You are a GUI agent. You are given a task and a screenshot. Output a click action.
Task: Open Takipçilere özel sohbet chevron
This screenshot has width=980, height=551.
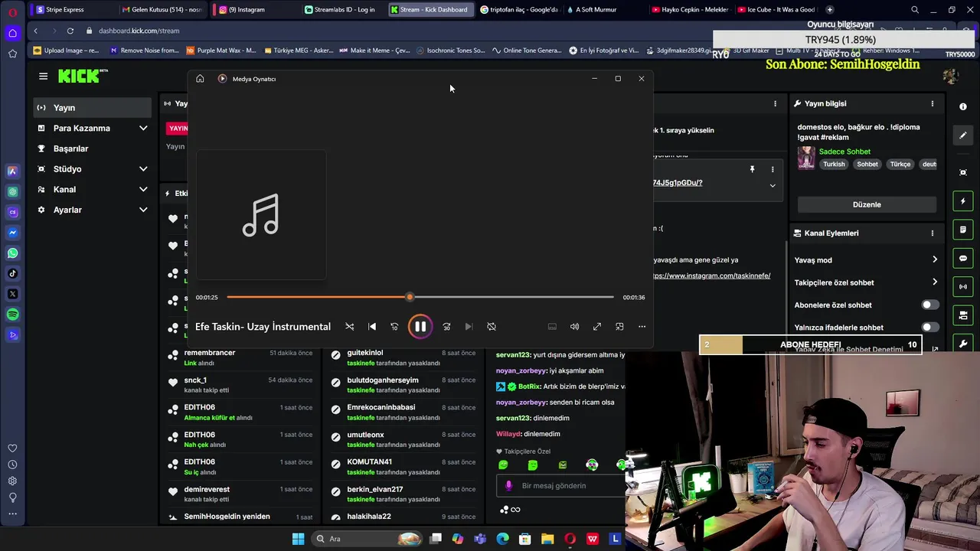(x=935, y=282)
